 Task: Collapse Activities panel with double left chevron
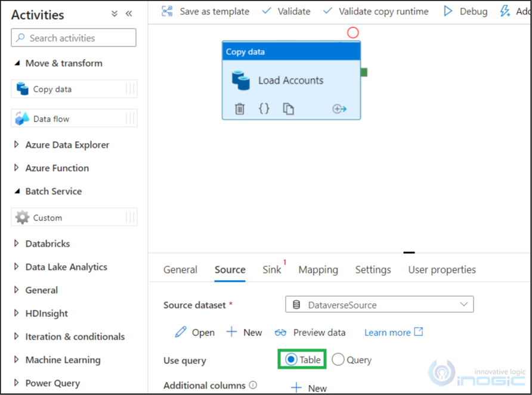pos(129,14)
